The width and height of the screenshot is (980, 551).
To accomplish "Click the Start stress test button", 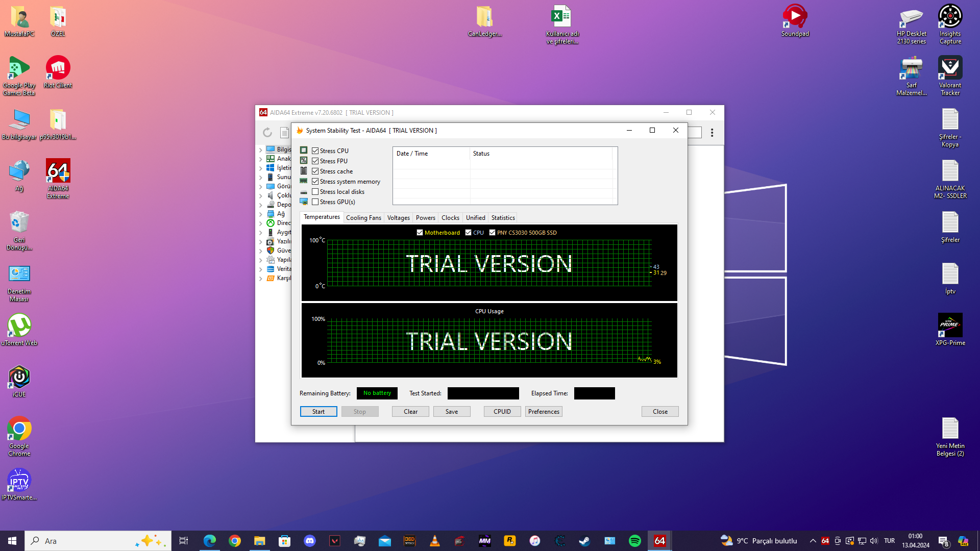I will click(x=318, y=412).
